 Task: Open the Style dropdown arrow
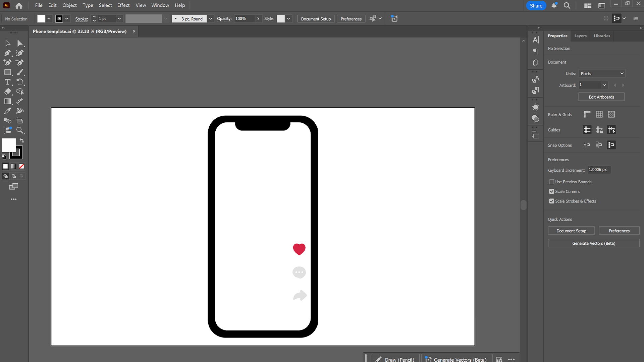288,19
